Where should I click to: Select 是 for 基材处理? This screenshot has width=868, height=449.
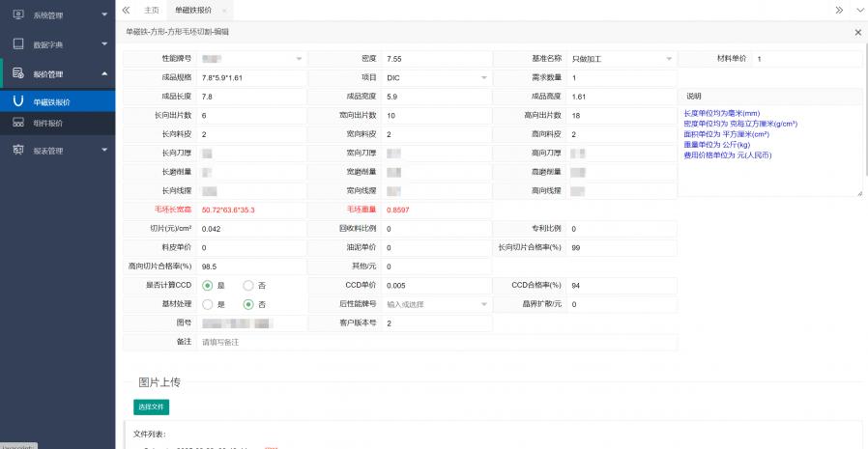207,304
